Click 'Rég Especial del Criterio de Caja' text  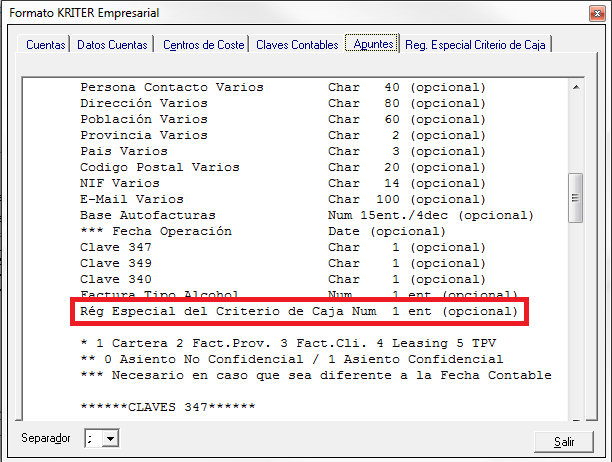(212, 311)
